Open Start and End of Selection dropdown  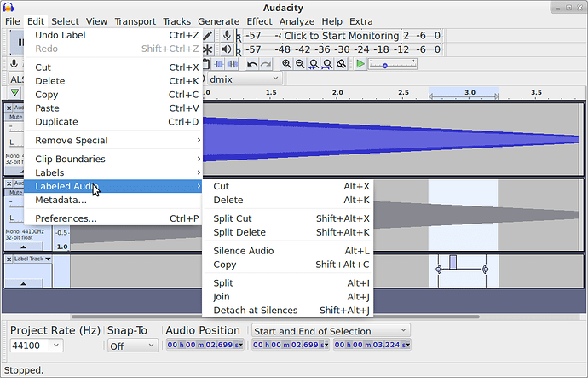(x=331, y=331)
